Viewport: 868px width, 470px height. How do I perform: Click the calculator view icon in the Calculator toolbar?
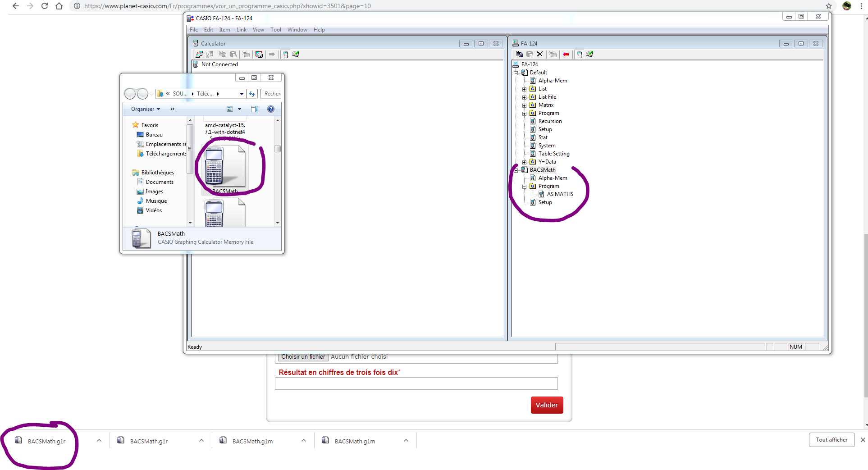285,54
